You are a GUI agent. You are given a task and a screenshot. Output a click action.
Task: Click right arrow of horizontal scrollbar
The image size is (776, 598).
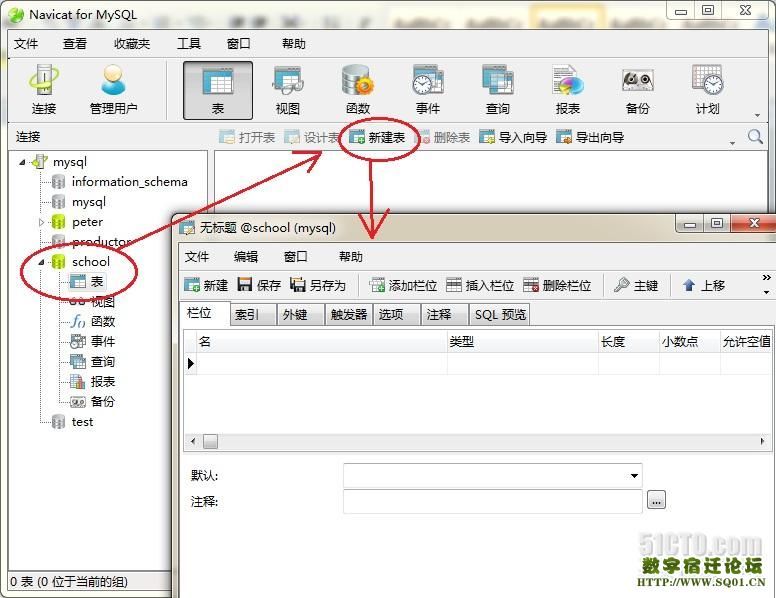[762, 441]
